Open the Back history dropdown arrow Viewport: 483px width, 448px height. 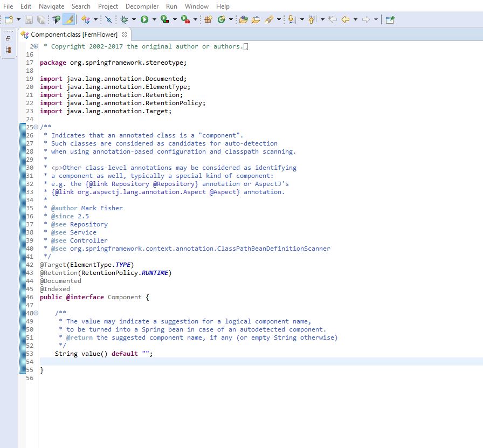[x=355, y=20]
